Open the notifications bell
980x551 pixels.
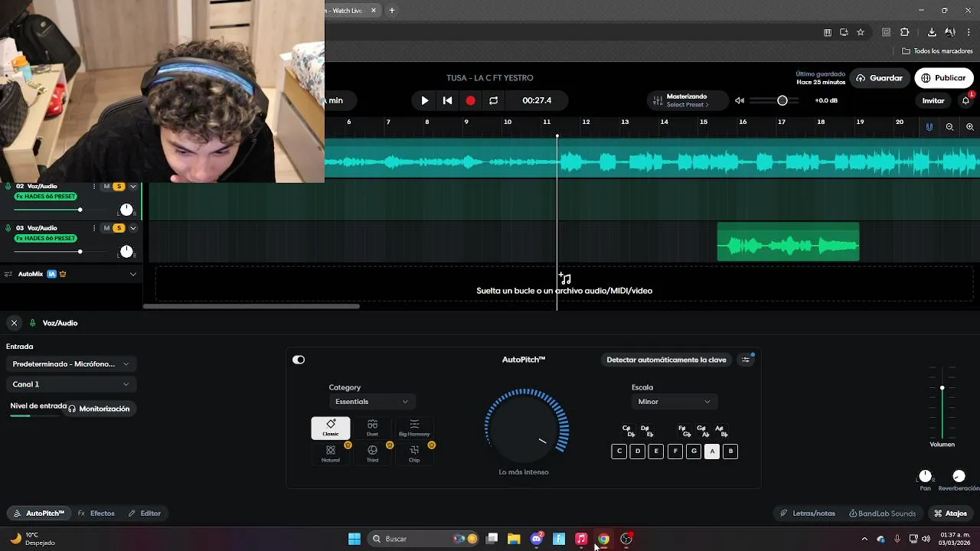(x=966, y=100)
